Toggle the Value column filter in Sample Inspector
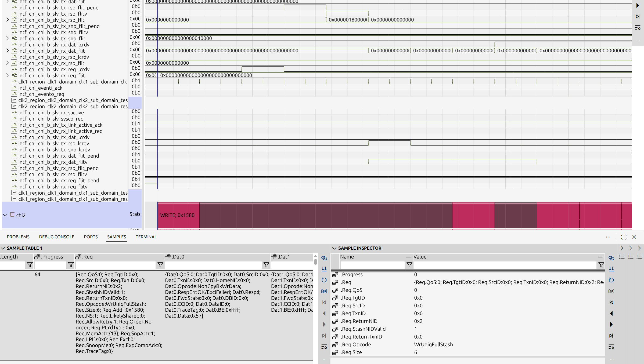The height and width of the screenshot is (364, 644). click(601, 265)
